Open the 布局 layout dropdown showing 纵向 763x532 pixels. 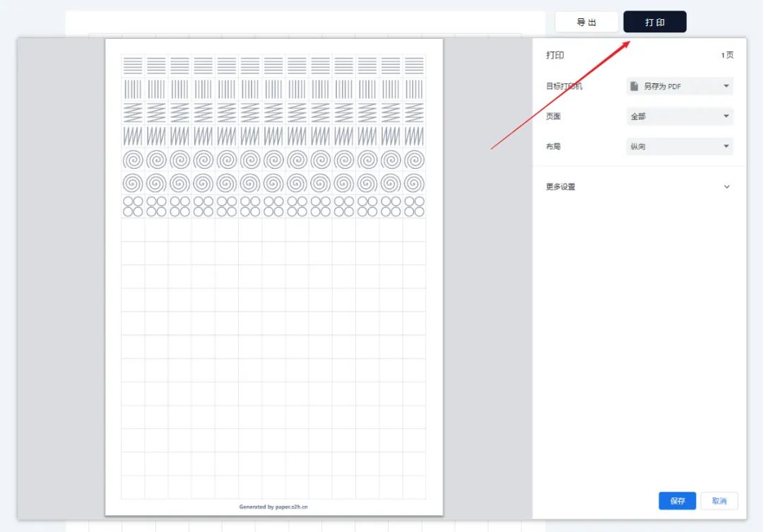[680, 146]
